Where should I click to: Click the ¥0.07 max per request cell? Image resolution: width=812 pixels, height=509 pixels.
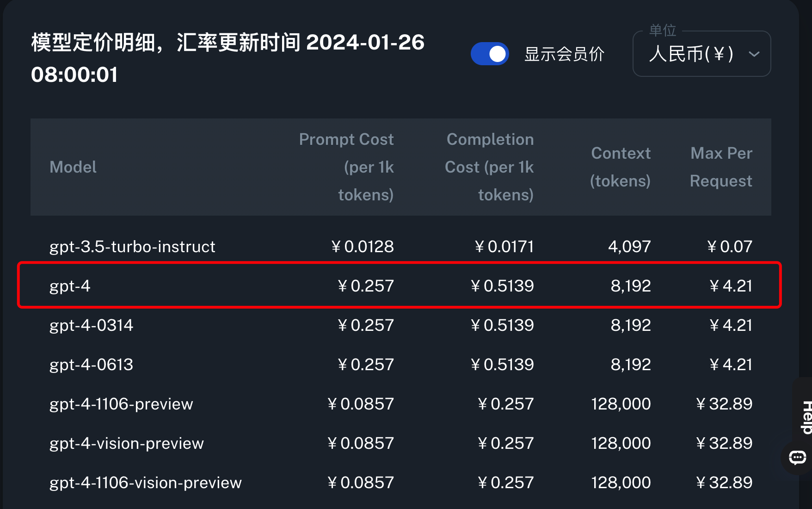point(730,247)
